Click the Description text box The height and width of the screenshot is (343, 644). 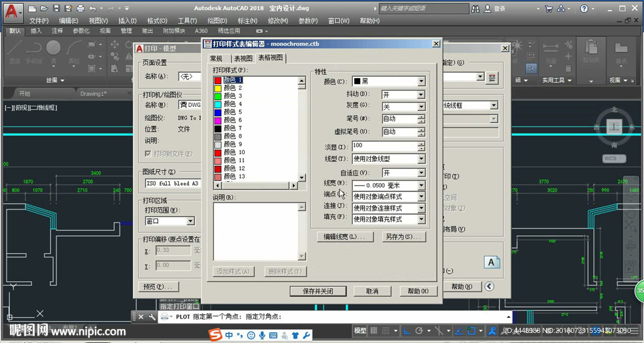[x=257, y=231]
